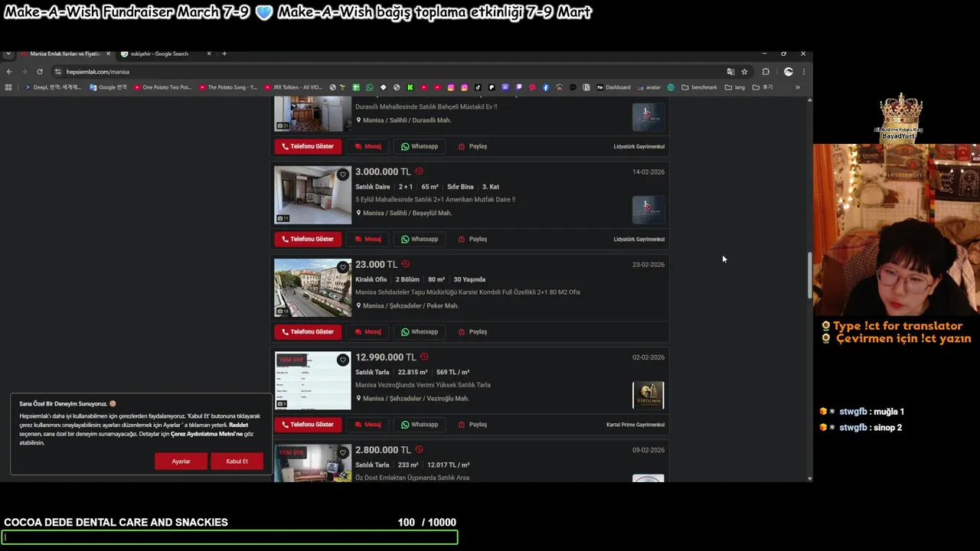This screenshot has width=980, height=551.
Task: Close the eskişehir Google Search tab
Action: pyautogui.click(x=208, y=54)
